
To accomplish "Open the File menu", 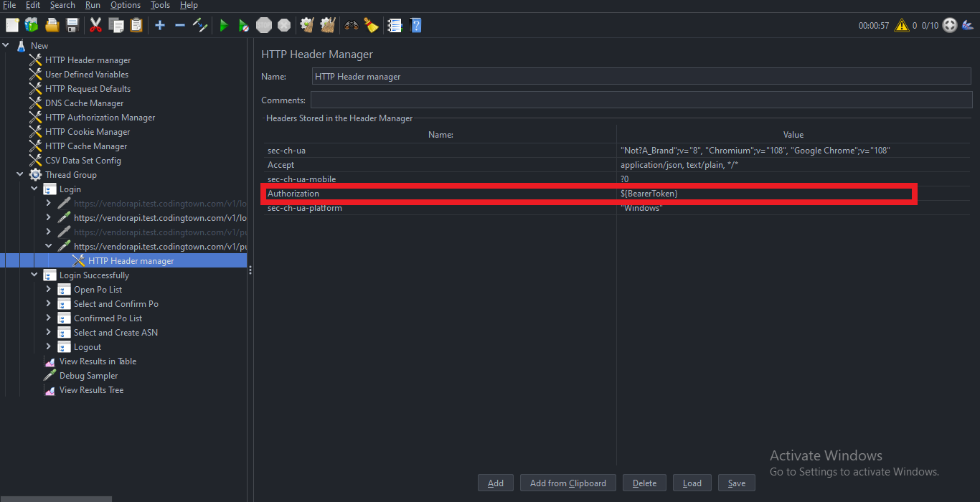I will coord(9,5).
